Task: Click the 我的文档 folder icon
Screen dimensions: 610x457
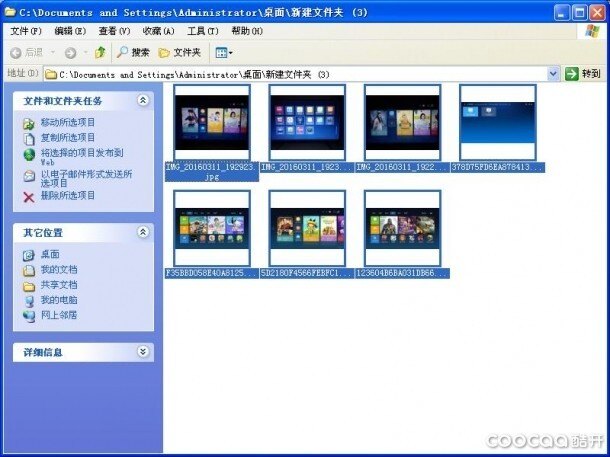Action: coord(29,270)
